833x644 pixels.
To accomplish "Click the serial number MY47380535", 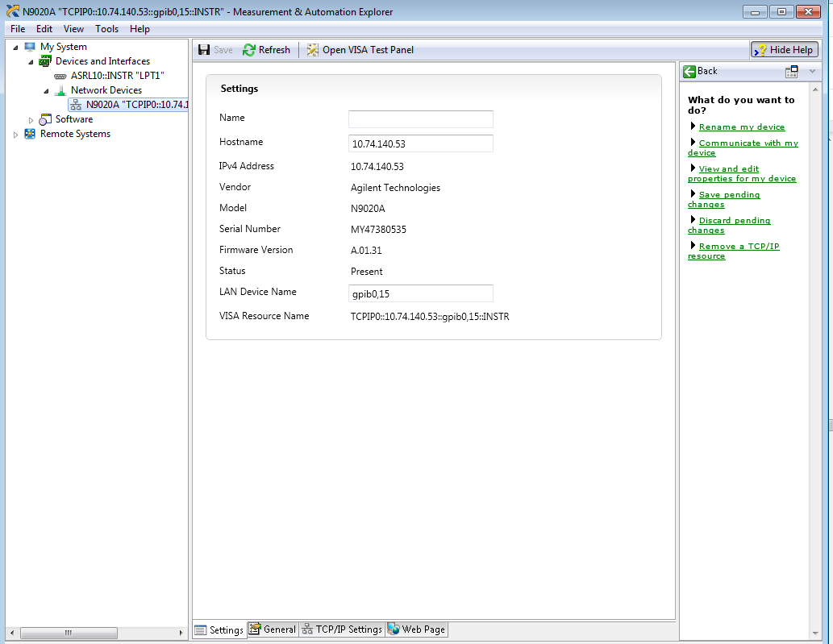I will click(x=378, y=230).
